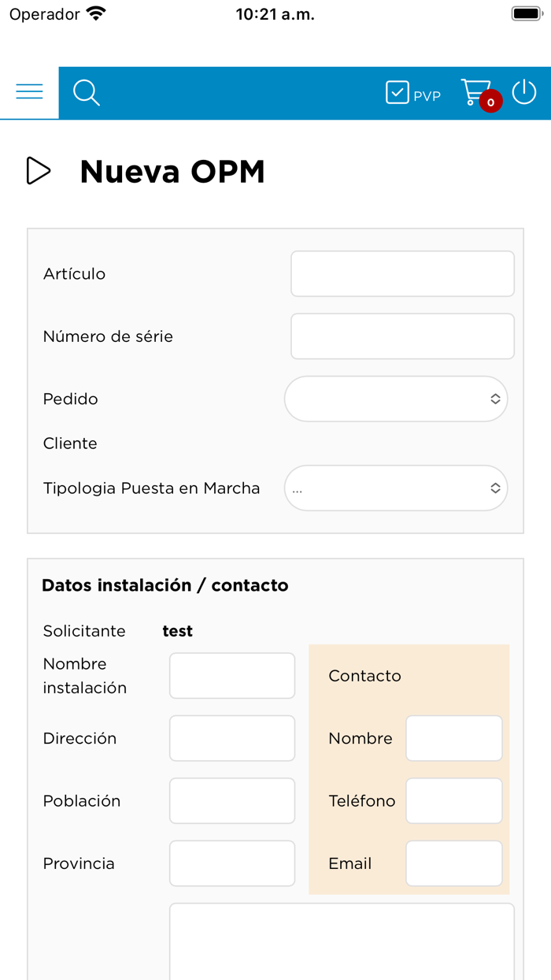The height and width of the screenshot is (980, 551).
Task: Click the Provincia input box
Action: [232, 863]
